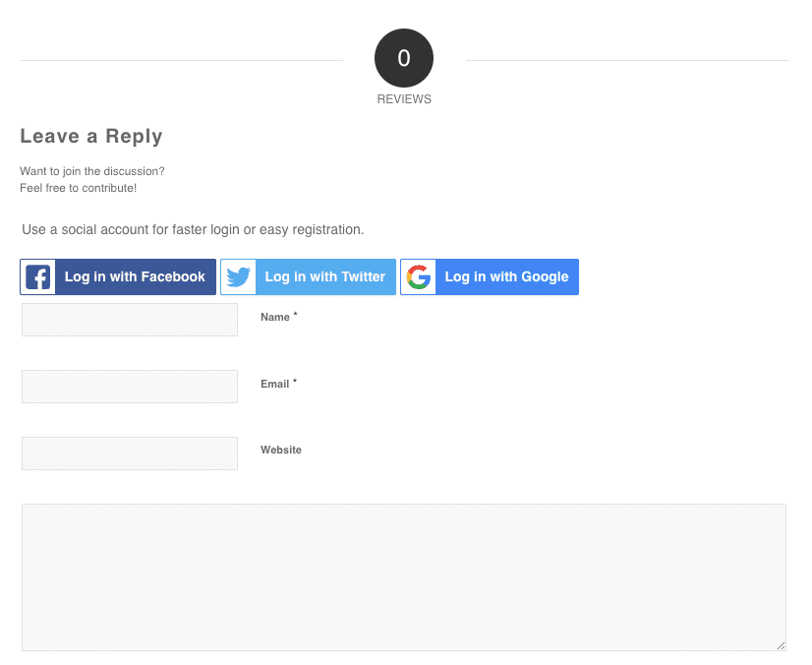Focus the Website input field
Image resolution: width=812 pixels, height=665 pixels.
pos(130,453)
